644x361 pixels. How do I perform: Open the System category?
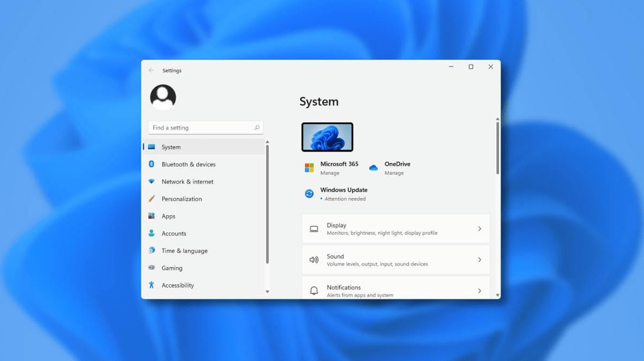pos(204,147)
